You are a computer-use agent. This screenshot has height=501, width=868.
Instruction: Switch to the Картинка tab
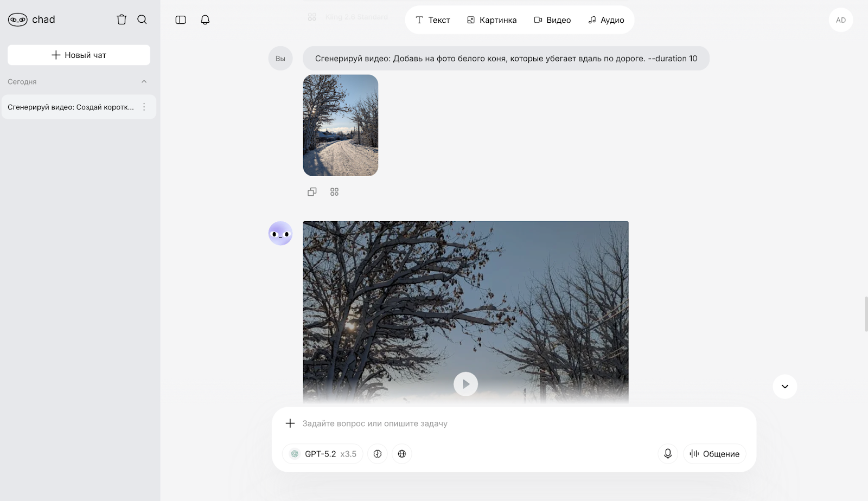[x=492, y=20]
